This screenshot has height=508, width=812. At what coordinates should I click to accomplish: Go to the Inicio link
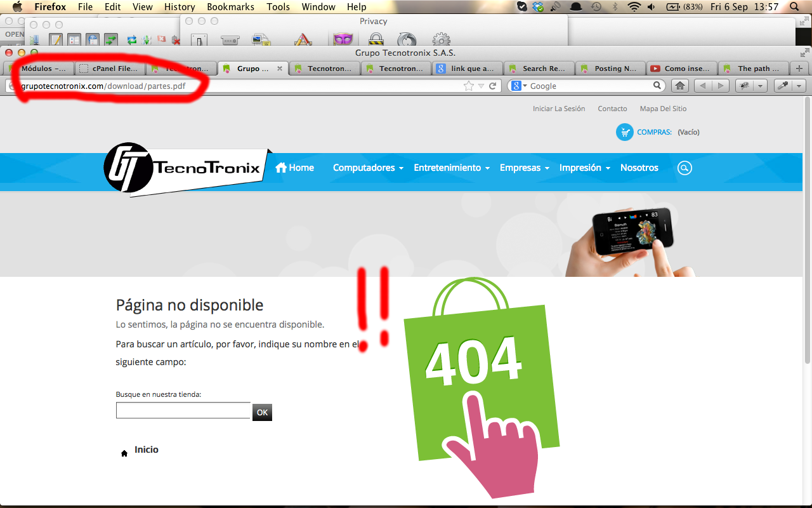(x=147, y=450)
